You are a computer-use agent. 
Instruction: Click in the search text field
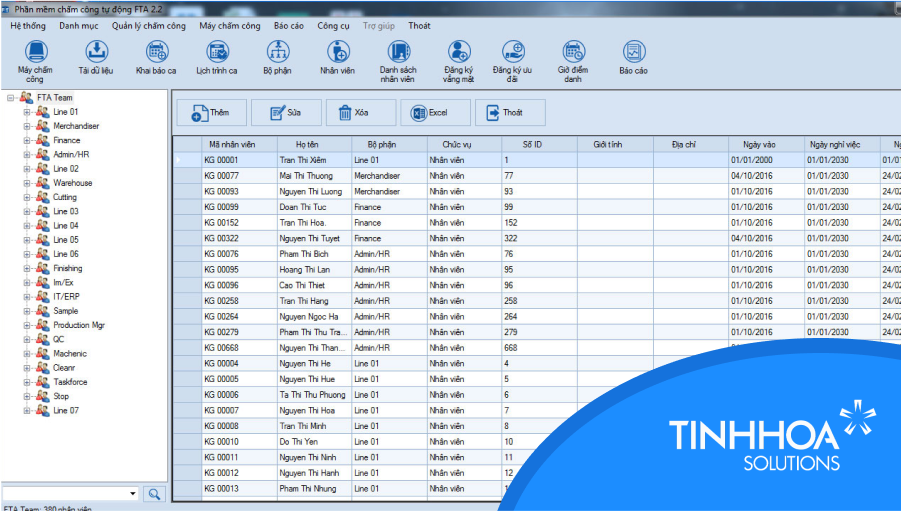pos(65,494)
